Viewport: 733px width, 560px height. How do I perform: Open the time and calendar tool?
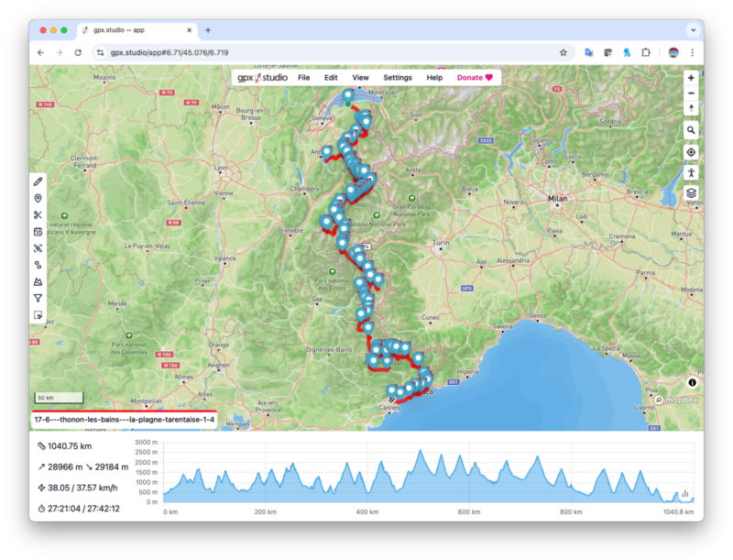click(38, 232)
